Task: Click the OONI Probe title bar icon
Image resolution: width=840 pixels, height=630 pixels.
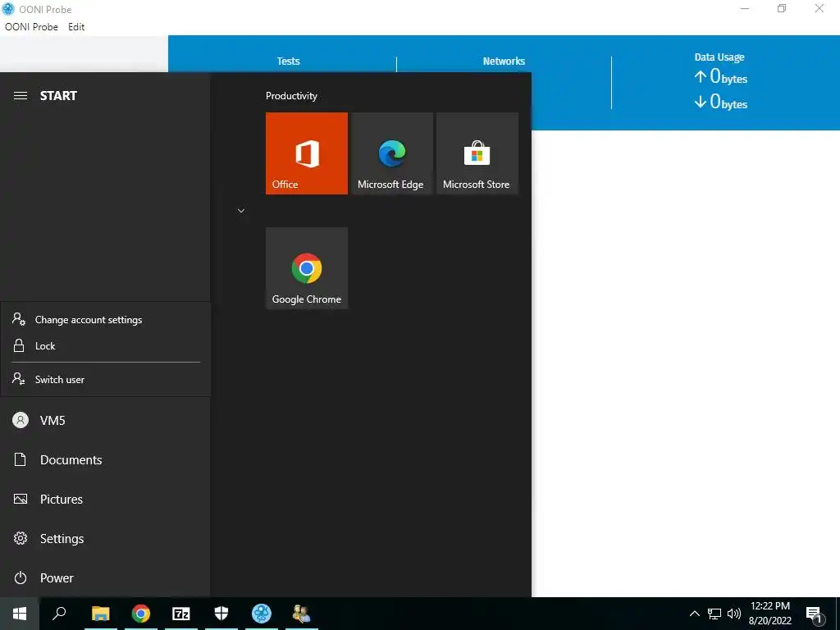Action: 8,9
